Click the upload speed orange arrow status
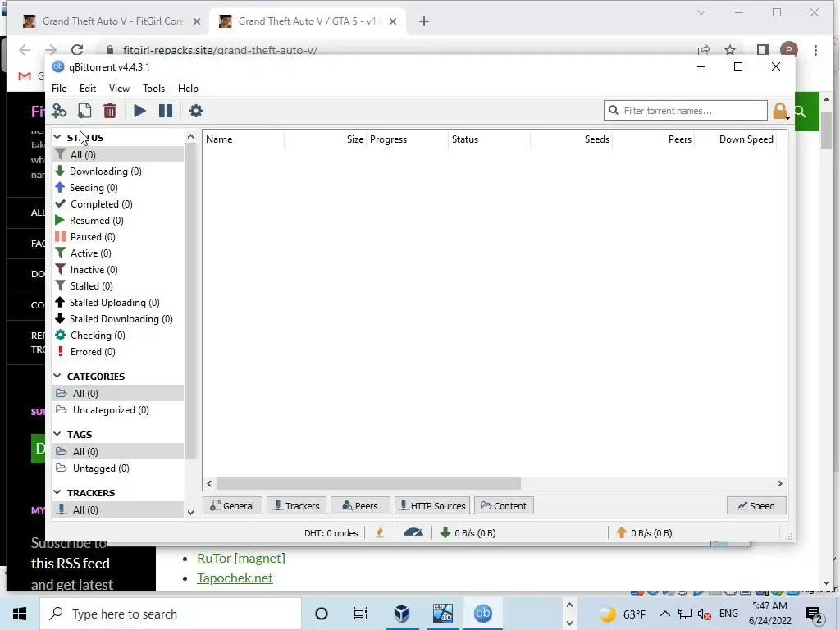The height and width of the screenshot is (630, 840). coord(644,533)
